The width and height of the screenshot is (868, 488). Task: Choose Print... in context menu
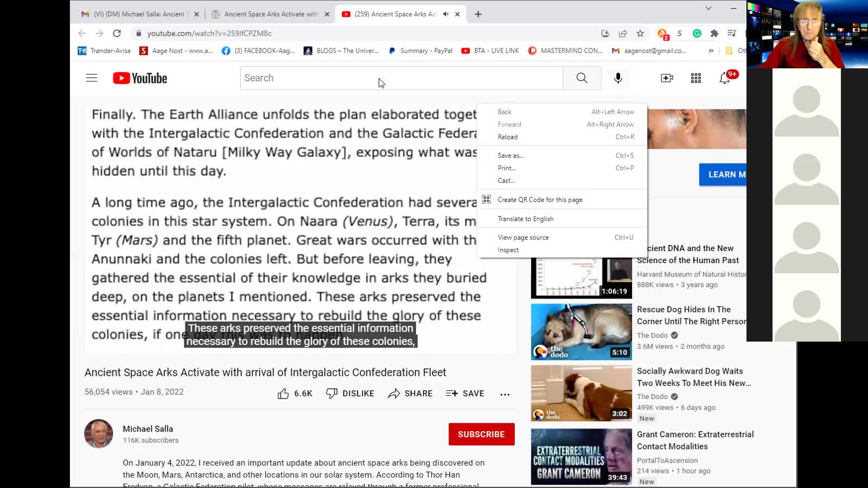click(563, 168)
